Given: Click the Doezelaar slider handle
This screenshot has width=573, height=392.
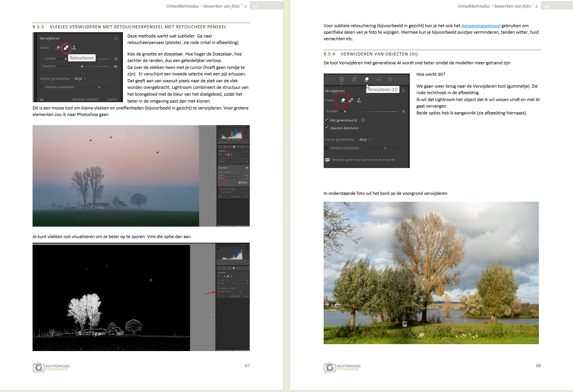Looking at the screenshot, I should point(82,66).
